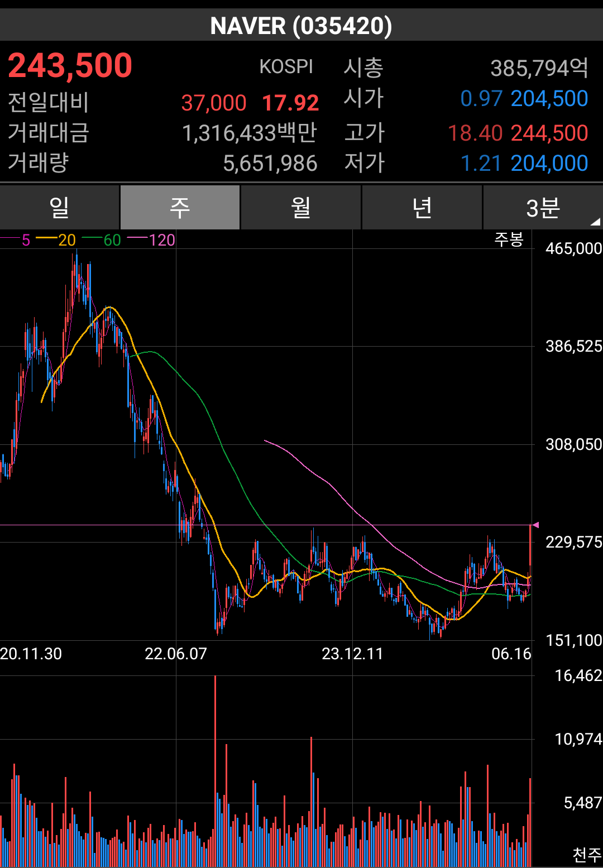Select the 주 (weekly) chart tab

[x=180, y=208]
